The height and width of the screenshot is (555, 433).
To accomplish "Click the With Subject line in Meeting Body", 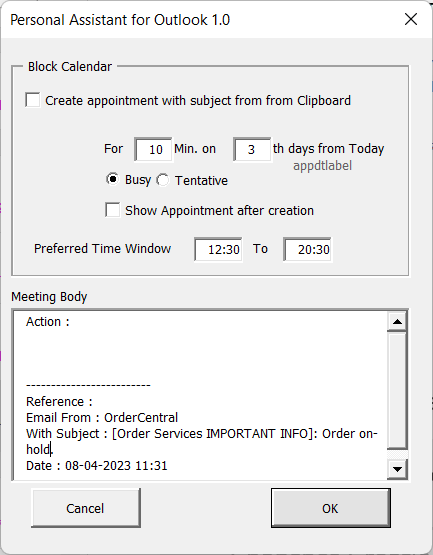I will [202, 441].
